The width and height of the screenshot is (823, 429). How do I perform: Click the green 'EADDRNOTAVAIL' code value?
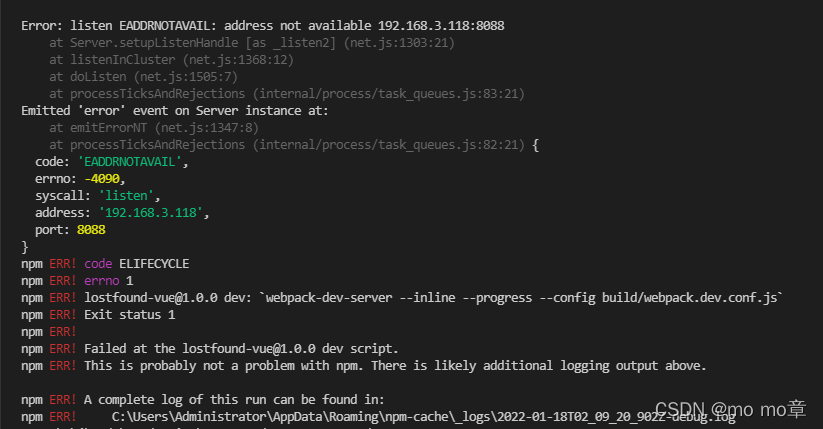tap(130, 162)
